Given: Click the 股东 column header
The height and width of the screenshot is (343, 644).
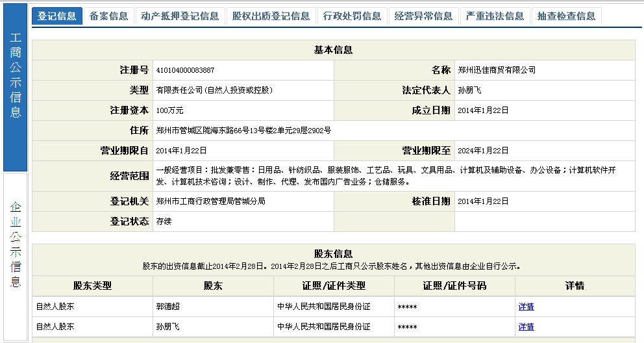Looking at the screenshot, I should pyautogui.click(x=213, y=286).
